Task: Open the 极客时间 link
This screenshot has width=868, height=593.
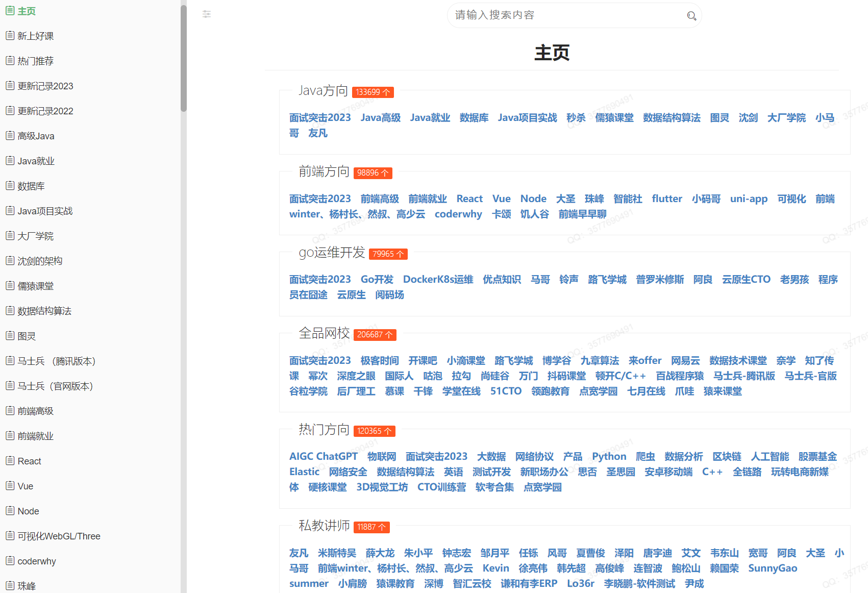Action: [x=380, y=361]
